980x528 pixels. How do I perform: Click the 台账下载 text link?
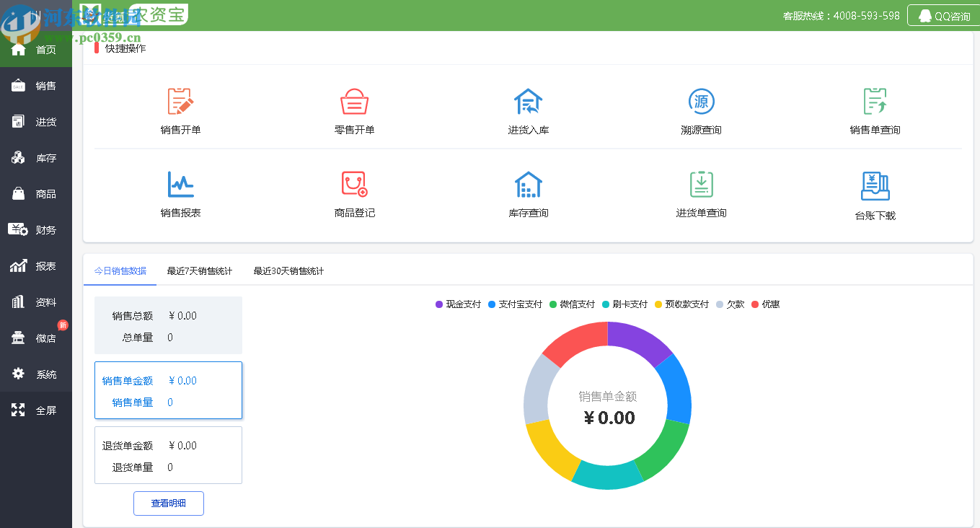875,215
